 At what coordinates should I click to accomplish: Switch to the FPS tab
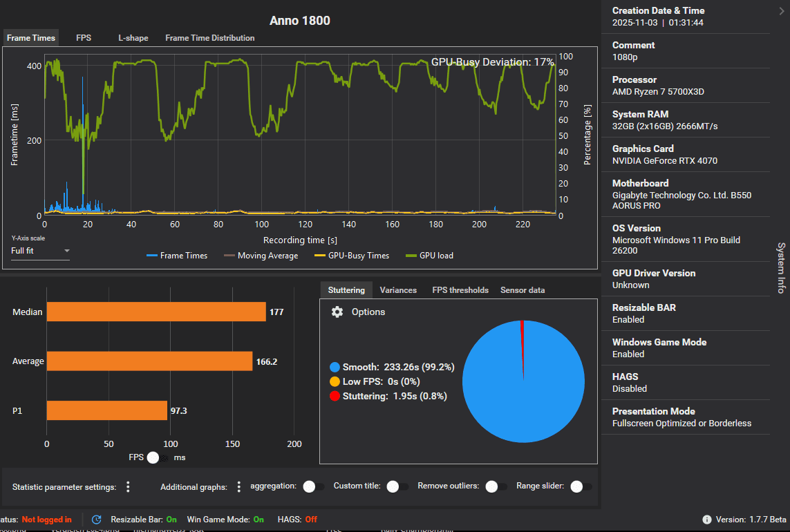tap(84, 38)
